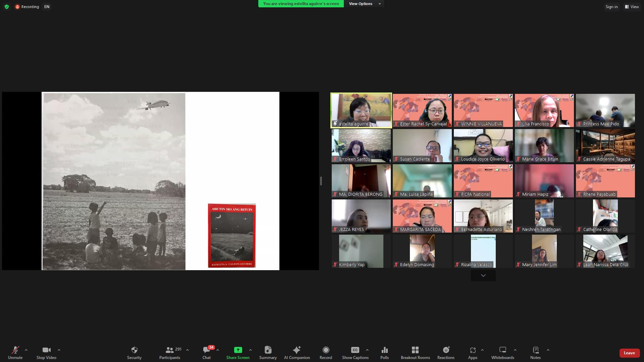The height and width of the screenshot is (362, 644).
Task: Select Bernadette Asturiano's video tile
Action: pos(483,216)
